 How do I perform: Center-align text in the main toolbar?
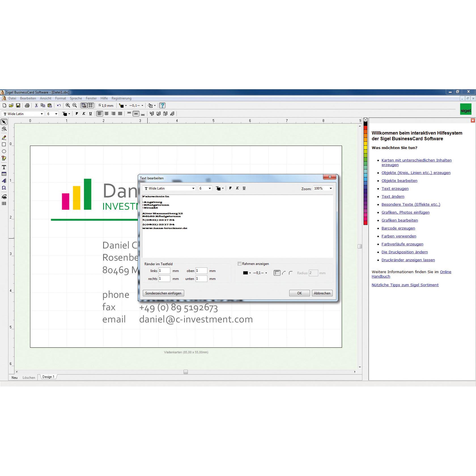point(107,114)
